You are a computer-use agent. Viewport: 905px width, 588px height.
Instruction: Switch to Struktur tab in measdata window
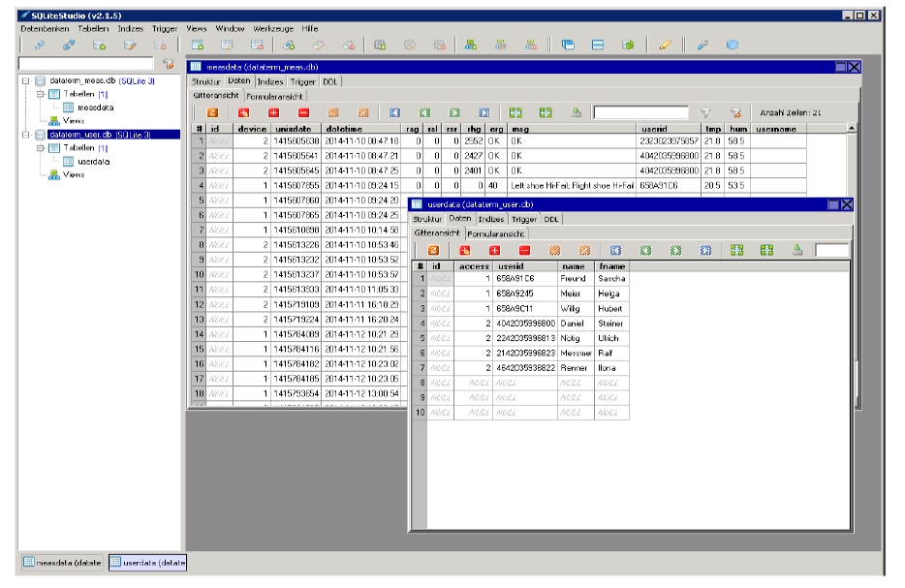coord(206,81)
